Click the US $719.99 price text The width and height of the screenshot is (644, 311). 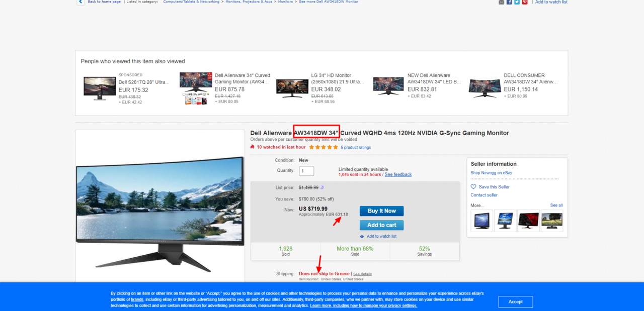[313, 209]
